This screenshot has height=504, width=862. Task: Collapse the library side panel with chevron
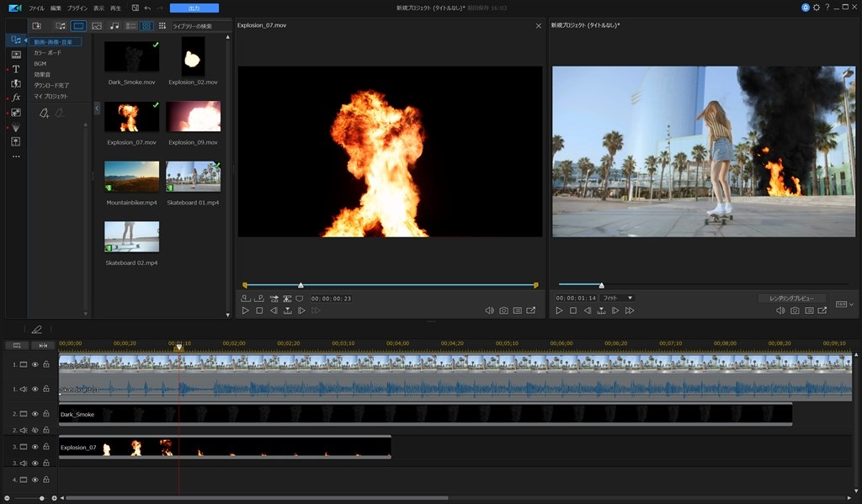(x=96, y=108)
